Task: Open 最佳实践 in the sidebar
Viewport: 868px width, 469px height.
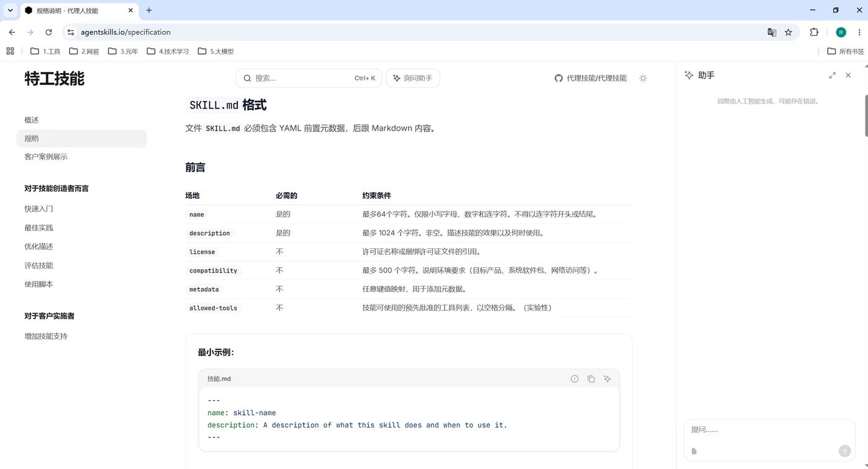Action: pos(38,228)
